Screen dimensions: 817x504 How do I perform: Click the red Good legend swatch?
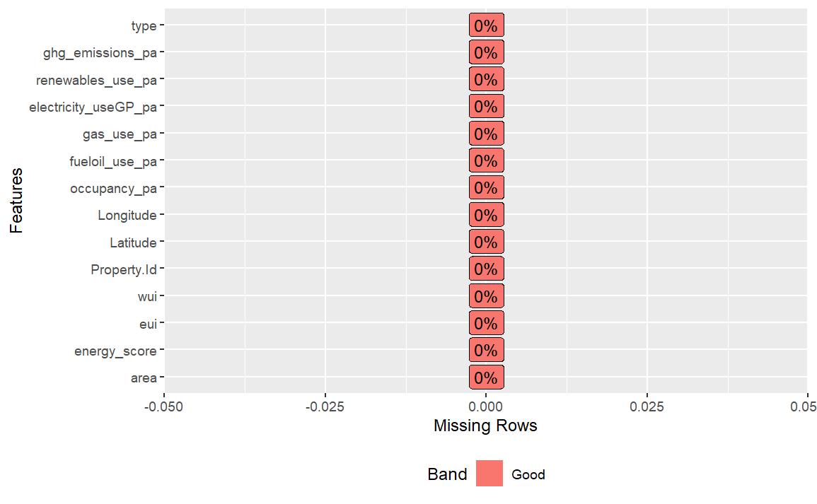point(489,474)
